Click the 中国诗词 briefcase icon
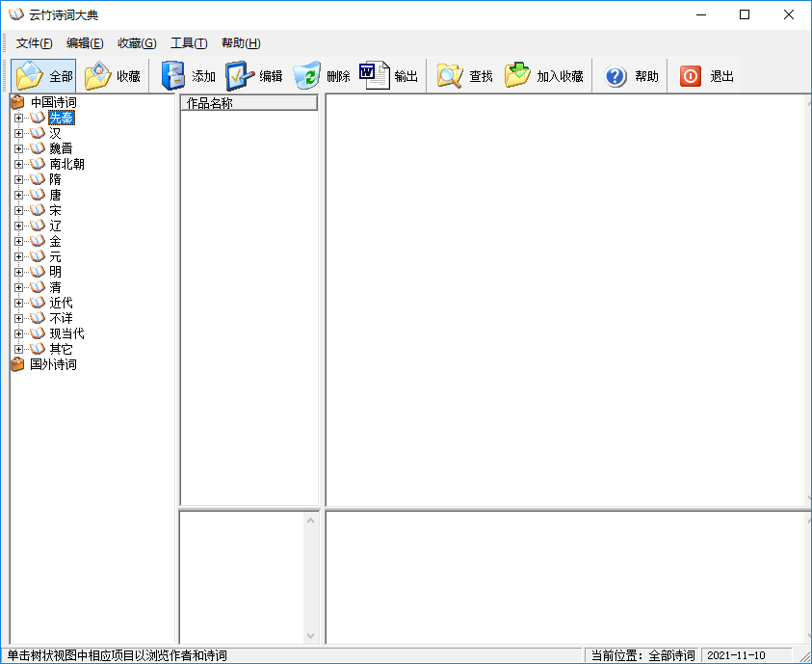Viewport: 812px width, 664px height. (18, 102)
